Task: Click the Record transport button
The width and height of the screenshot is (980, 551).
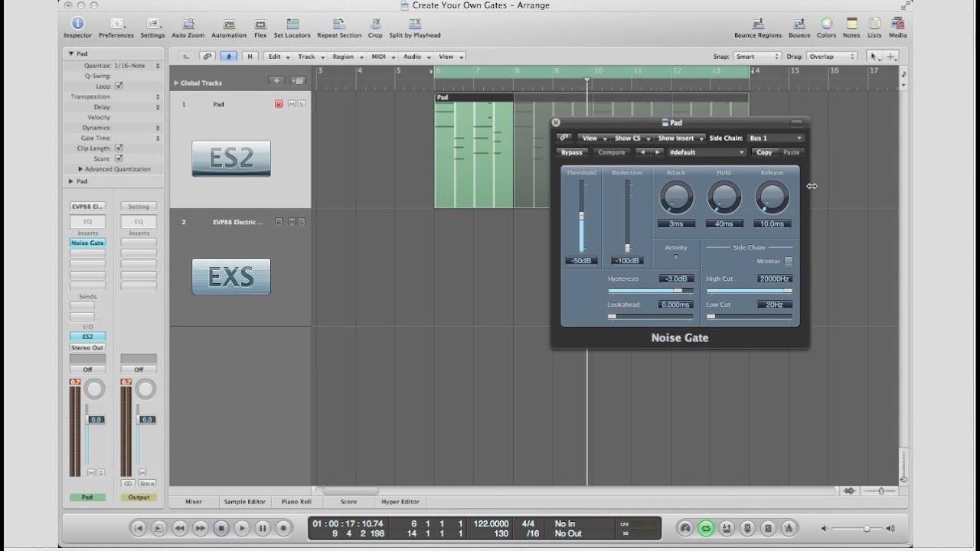Action: [x=283, y=528]
